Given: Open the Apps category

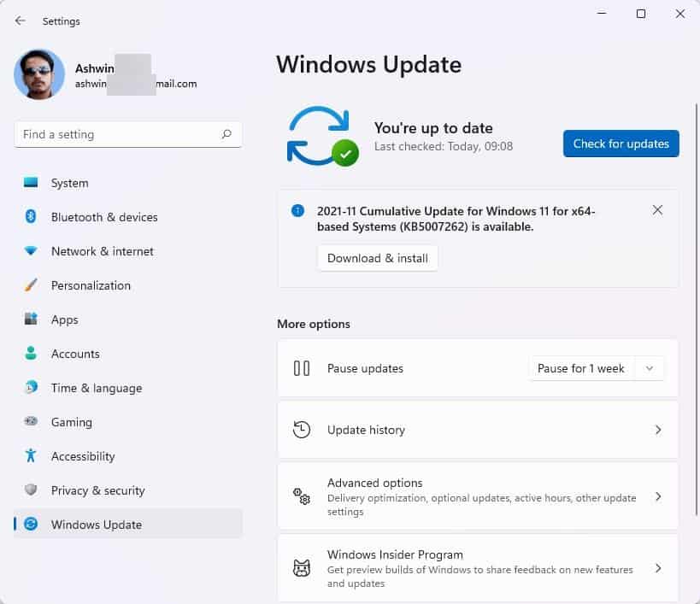Looking at the screenshot, I should click(128, 320).
